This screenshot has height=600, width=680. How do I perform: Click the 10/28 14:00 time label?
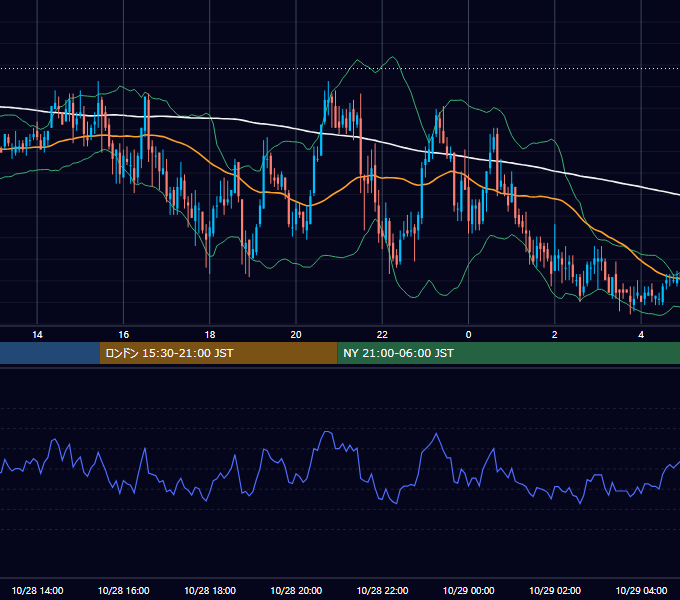(x=37, y=590)
